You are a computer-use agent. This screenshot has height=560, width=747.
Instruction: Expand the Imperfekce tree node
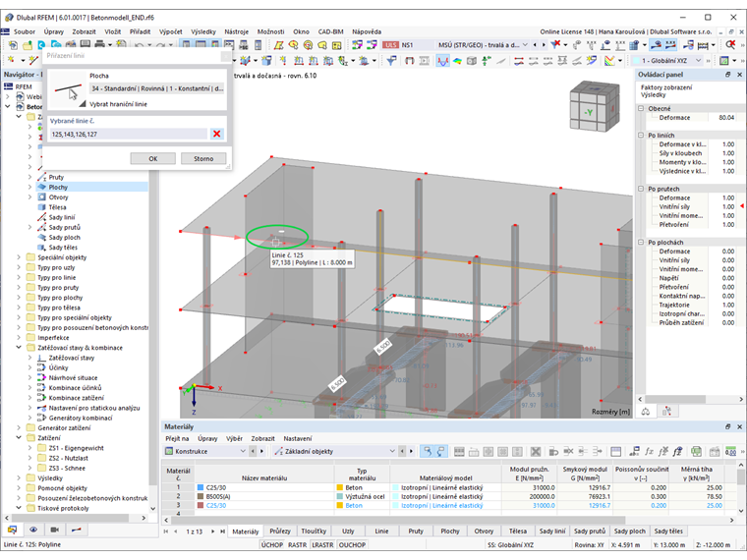coord(19,338)
